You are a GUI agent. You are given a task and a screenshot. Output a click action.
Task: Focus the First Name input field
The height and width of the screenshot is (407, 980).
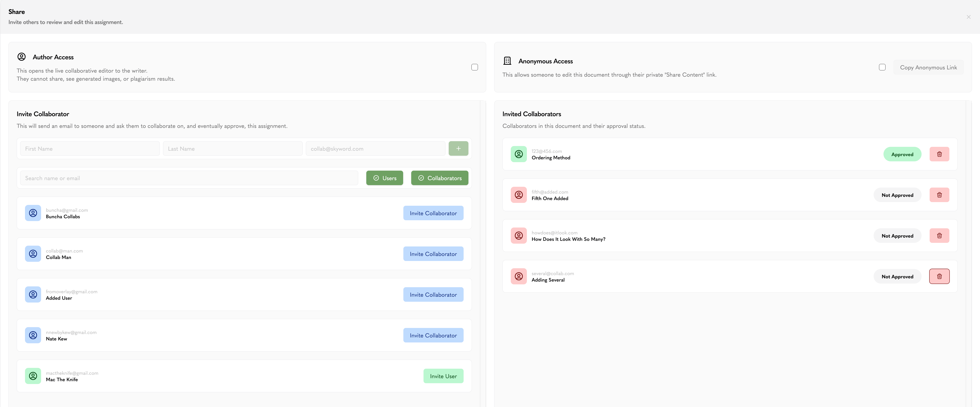coord(90,148)
